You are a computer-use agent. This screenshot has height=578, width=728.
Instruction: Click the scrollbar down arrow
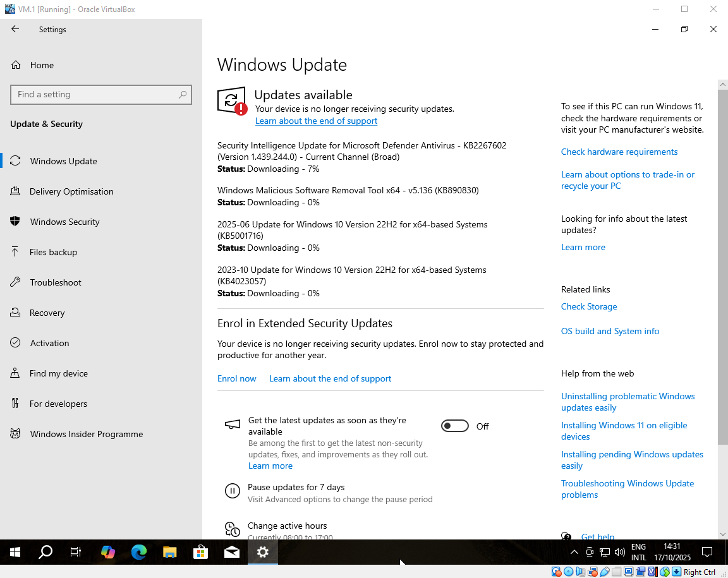722,534
